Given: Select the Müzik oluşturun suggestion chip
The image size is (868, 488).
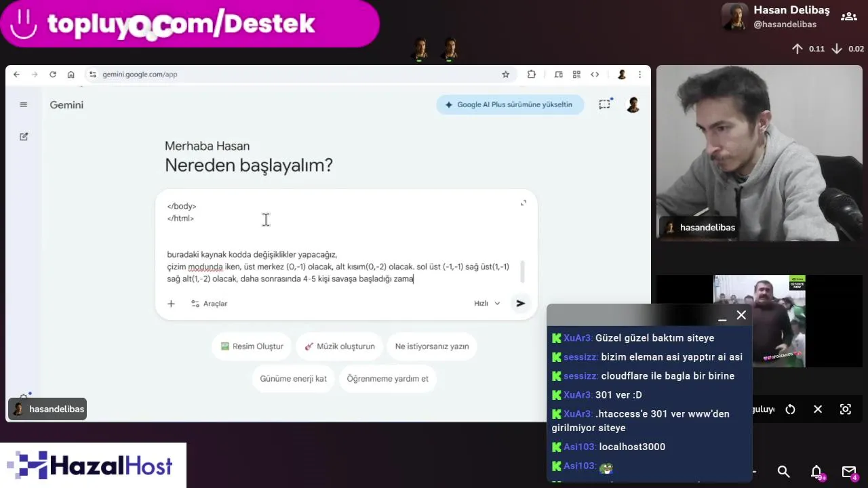Looking at the screenshot, I should click(x=340, y=346).
